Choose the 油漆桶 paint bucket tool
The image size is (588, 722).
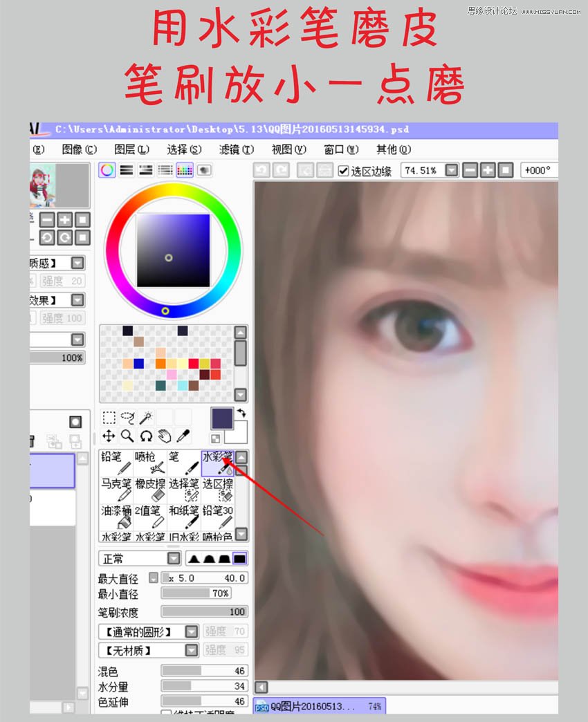click(x=116, y=517)
